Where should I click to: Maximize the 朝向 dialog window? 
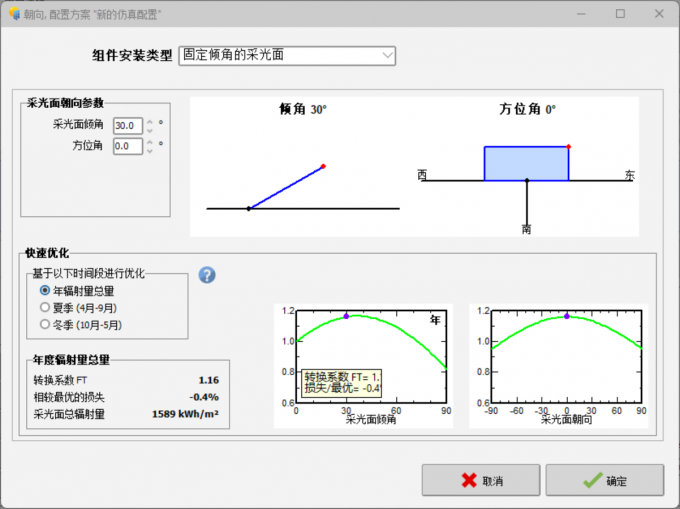pos(621,14)
